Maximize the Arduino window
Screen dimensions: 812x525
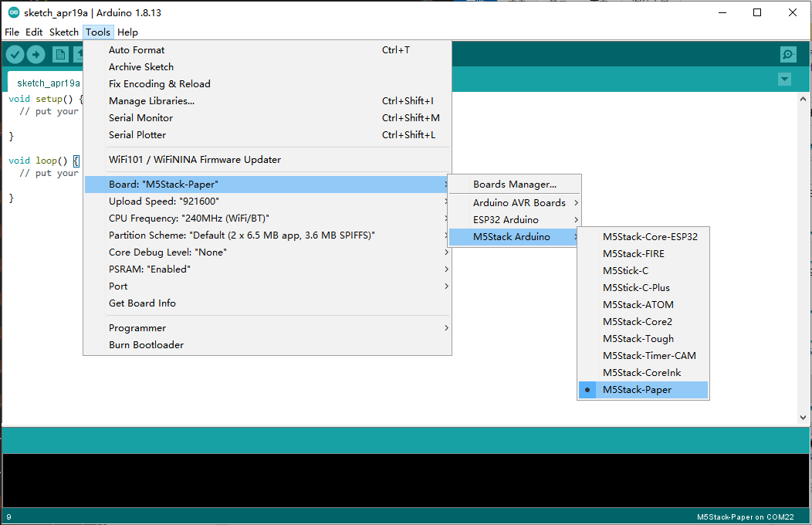[x=757, y=12]
